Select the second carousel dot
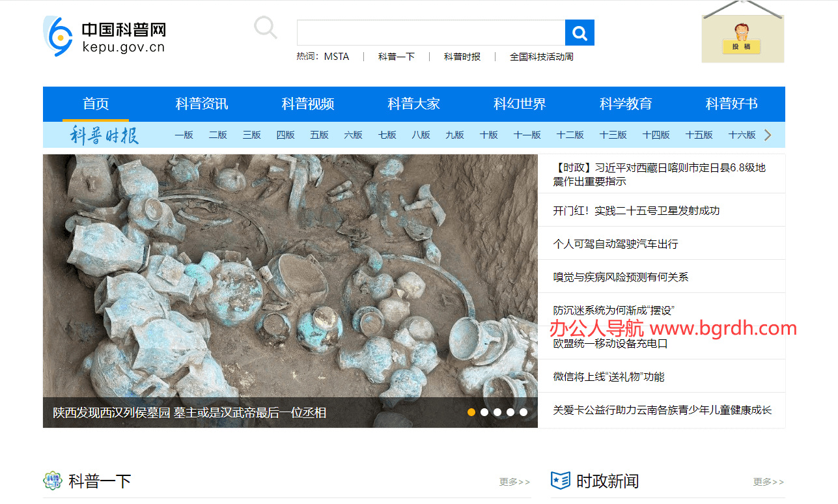838x504 pixels. [484, 412]
